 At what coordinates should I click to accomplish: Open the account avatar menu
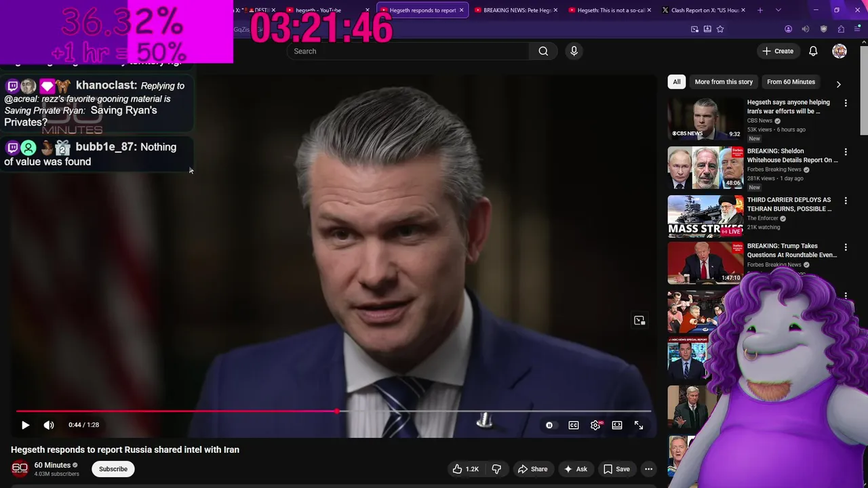840,51
